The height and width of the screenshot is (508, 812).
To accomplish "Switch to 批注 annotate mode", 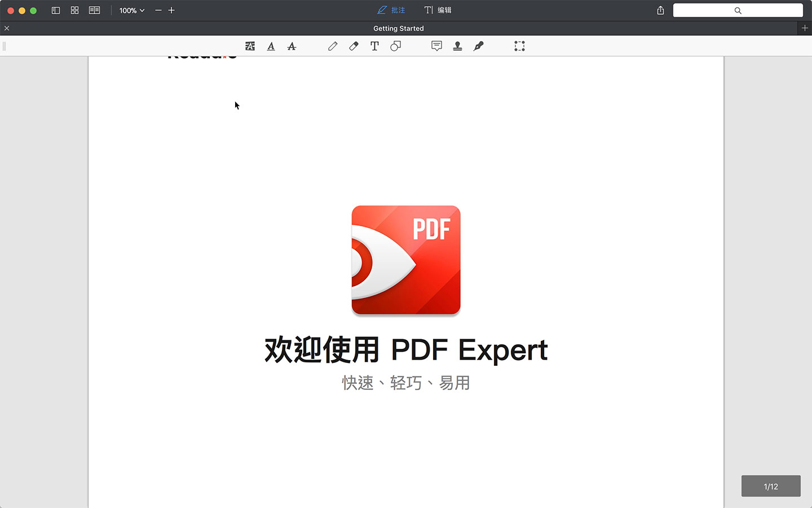I will pyautogui.click(x=391, y=10).
